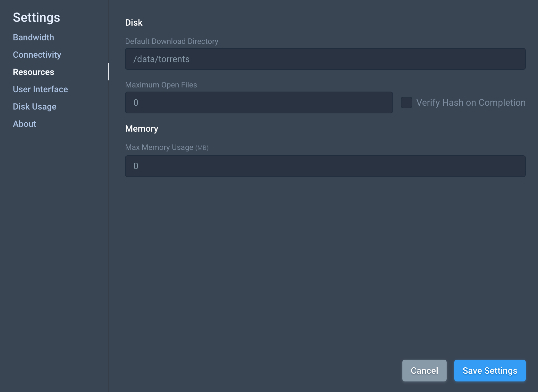Enable the Verify Hash on Completion checkbox
538x392 pixels.
(x=406, y=103)
